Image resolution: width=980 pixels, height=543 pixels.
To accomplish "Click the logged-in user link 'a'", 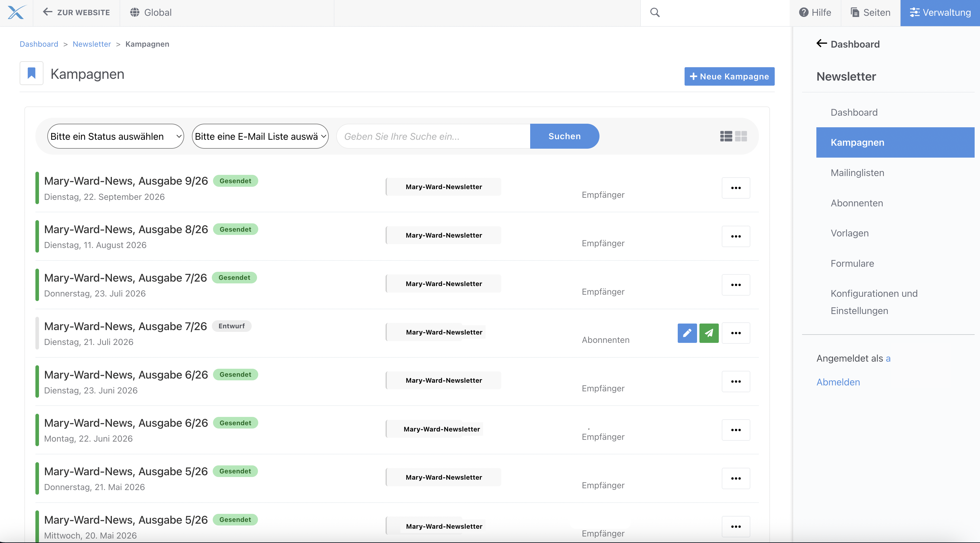I will tap(888, 358).
